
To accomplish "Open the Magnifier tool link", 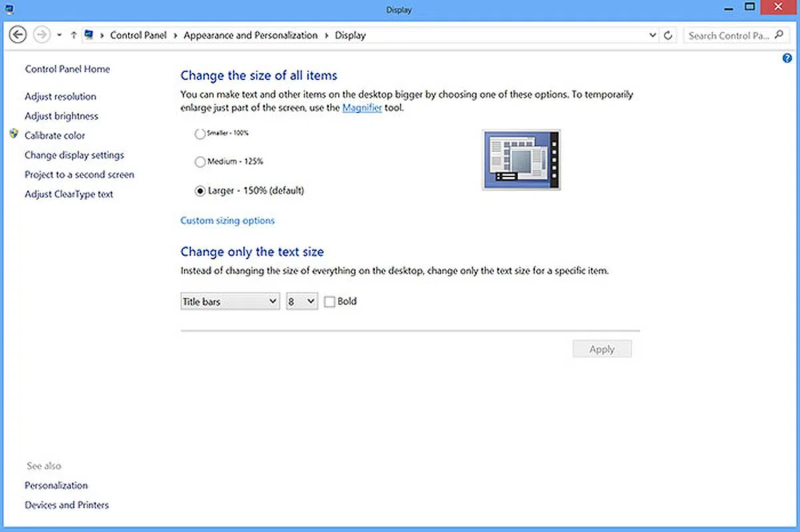I will (362, 108).
